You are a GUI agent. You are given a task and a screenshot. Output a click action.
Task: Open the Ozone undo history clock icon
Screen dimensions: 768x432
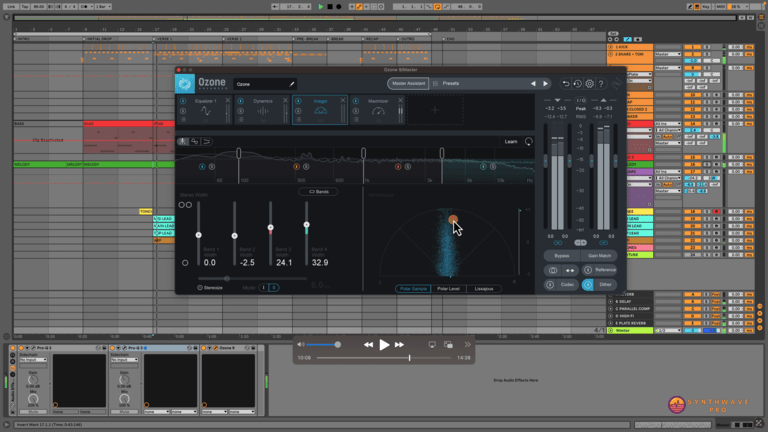tap(577, 84)
